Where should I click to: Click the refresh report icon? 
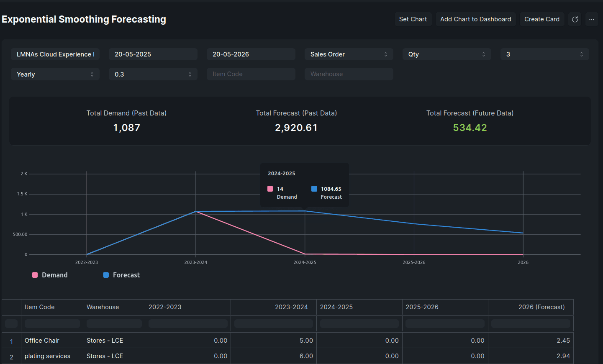(575, 19)
